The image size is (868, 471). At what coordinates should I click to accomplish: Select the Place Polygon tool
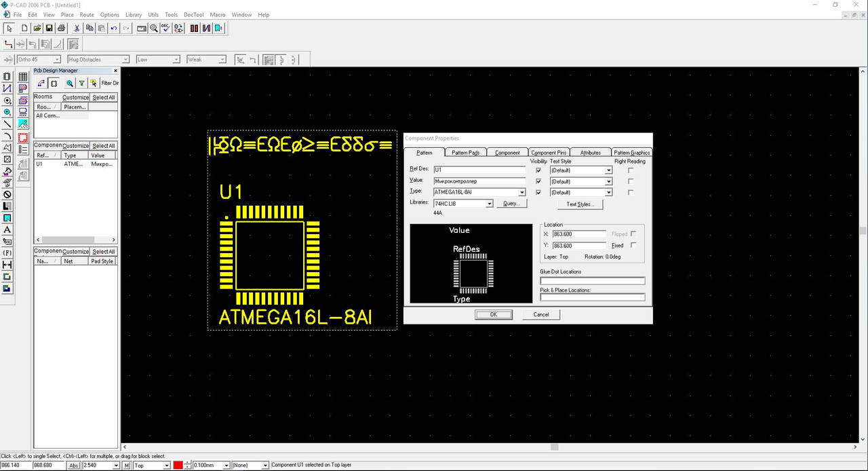tap(7, 147)
